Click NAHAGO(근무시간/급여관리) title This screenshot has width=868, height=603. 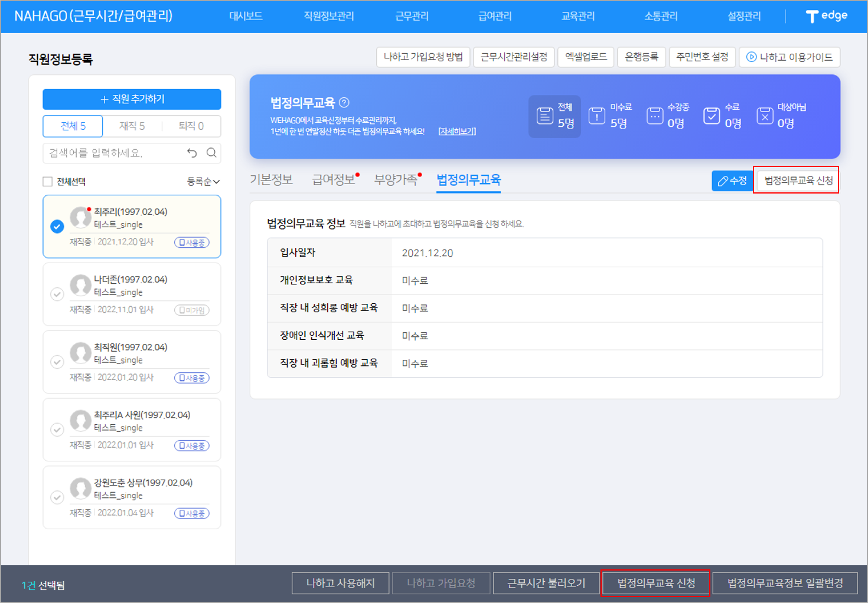click(93, 16)
